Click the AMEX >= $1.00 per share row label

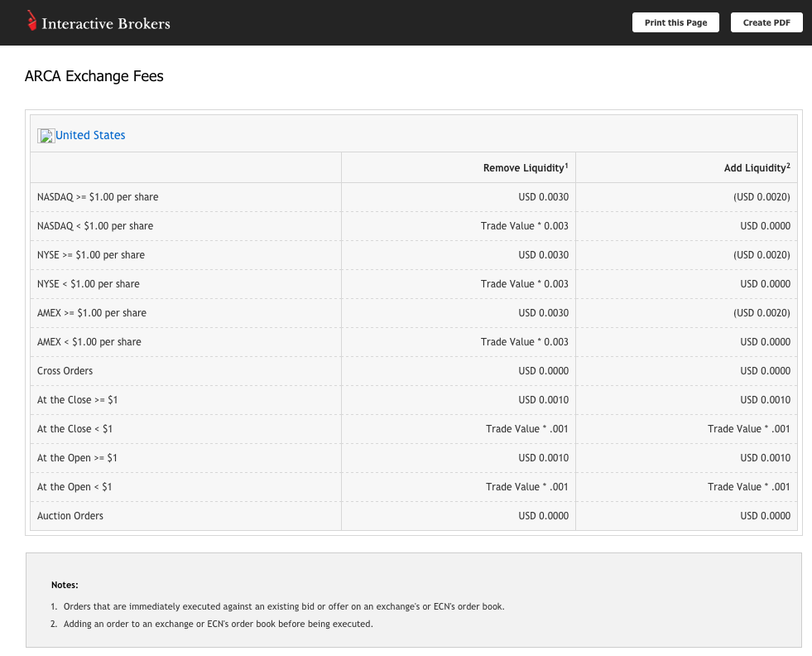92,313
